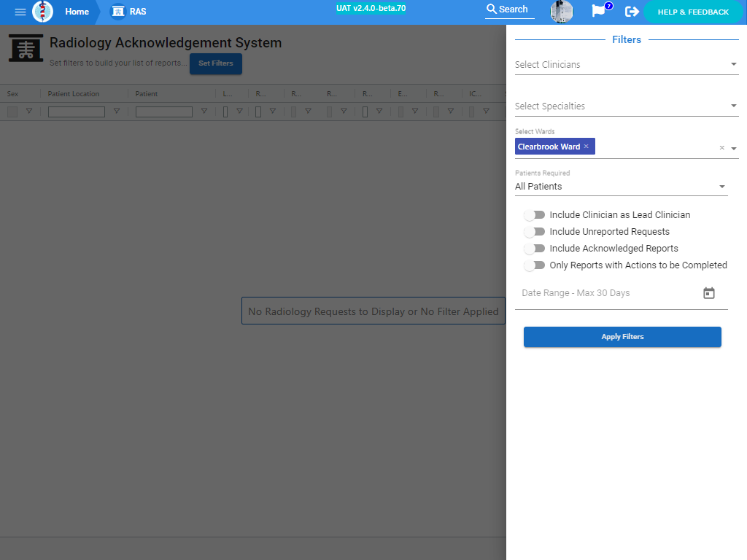Click the Patient filter text box

(x=164, y=112)
